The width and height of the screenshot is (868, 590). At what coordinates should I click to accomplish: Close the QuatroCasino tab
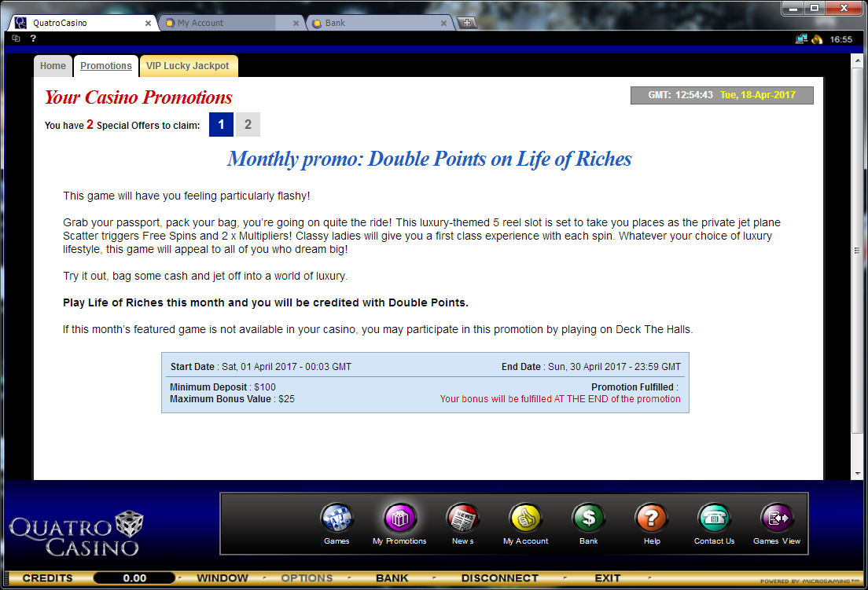click(x=148, y=24)
